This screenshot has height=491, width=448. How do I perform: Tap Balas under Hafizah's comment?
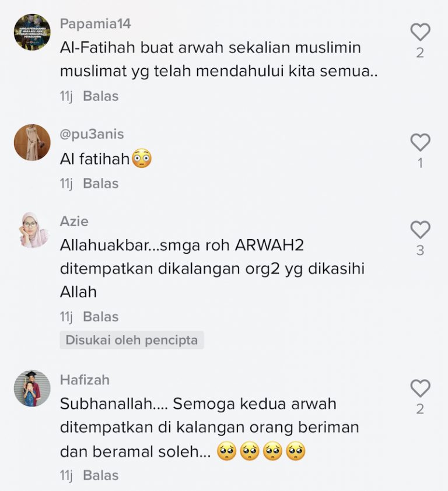100,475
